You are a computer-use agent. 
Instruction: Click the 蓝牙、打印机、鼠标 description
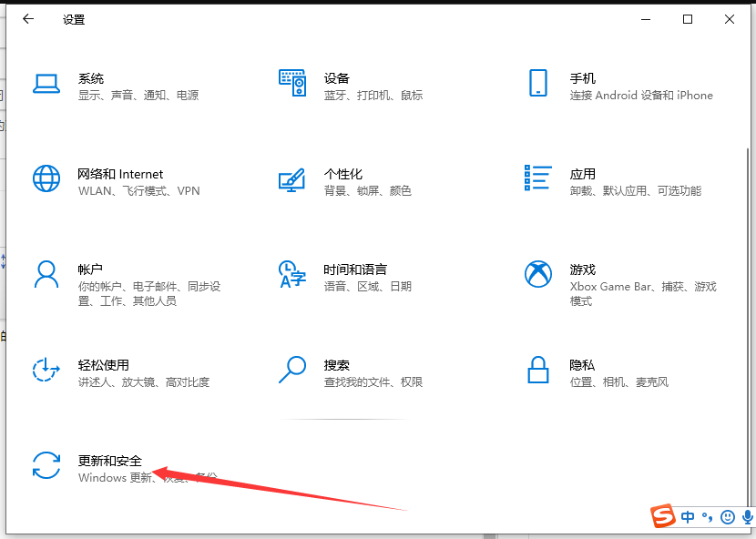373,95
